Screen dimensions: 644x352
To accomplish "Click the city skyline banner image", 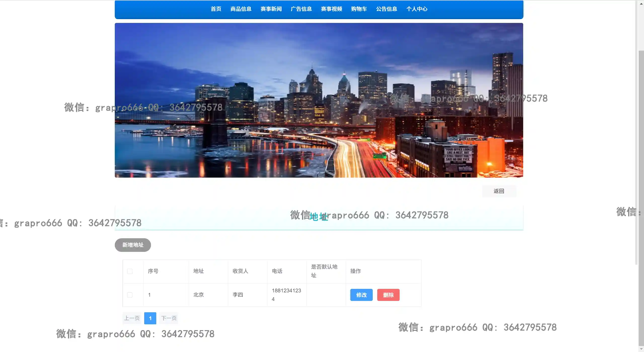I will point(319,100).
